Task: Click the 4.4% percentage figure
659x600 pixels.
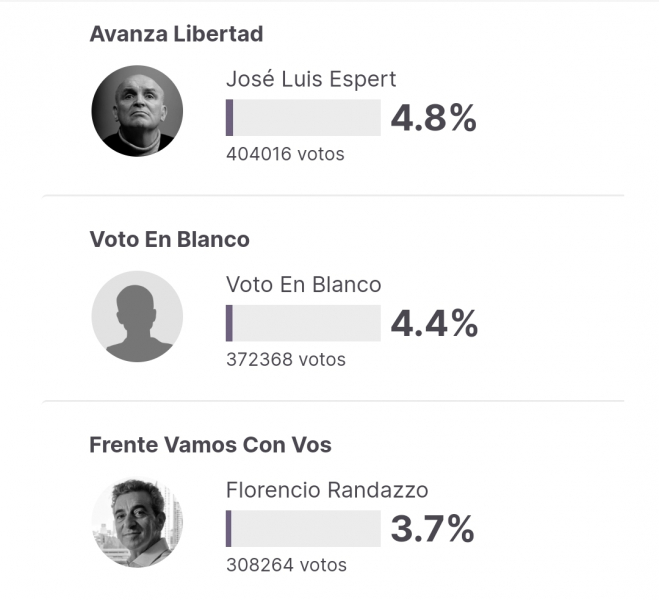Action: coord(434,324)
